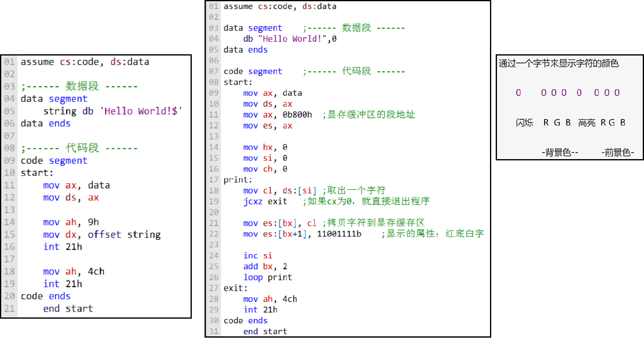Click 'code segment' on left panel line 09

[54, 160]
